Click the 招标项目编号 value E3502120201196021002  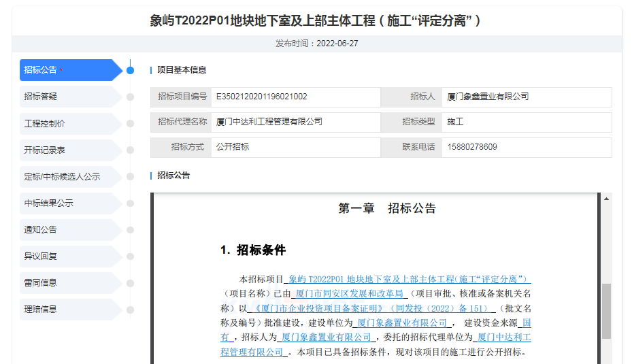coord(262,97)
